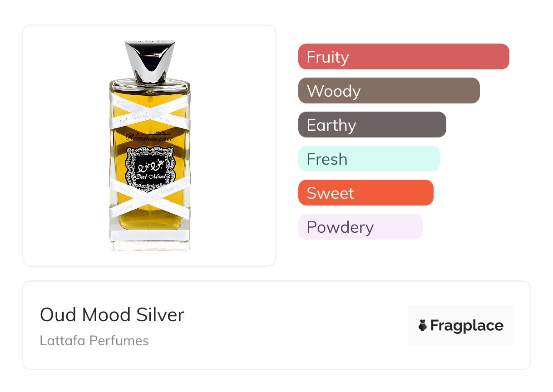Image resolution: width=553 pixels, height=392 pixels.
Task: Click the upper crossed white ribbon on bottle
Action: pos(150,110)
